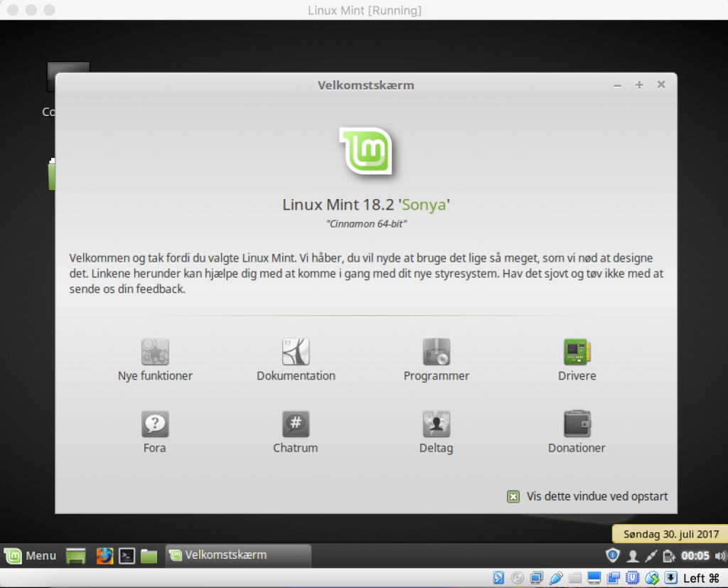
Task: Click the sound volume tray icon
Action: point(720,555)
